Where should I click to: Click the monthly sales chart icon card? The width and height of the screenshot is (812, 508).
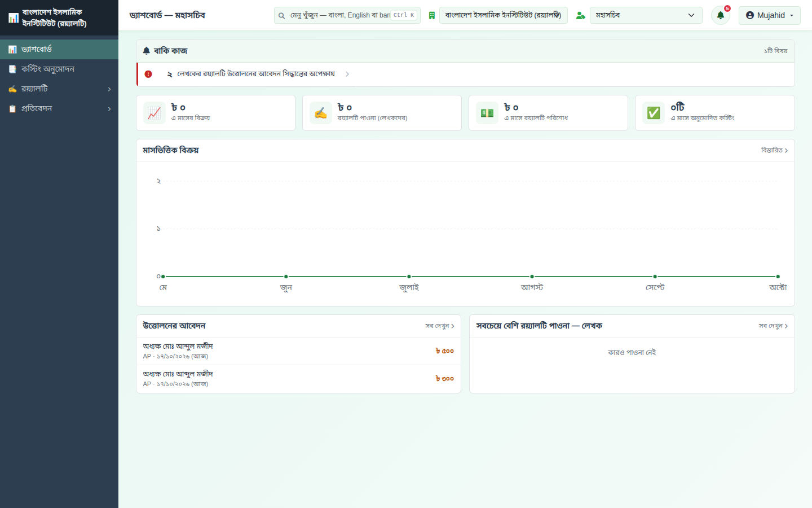point(155,113)
